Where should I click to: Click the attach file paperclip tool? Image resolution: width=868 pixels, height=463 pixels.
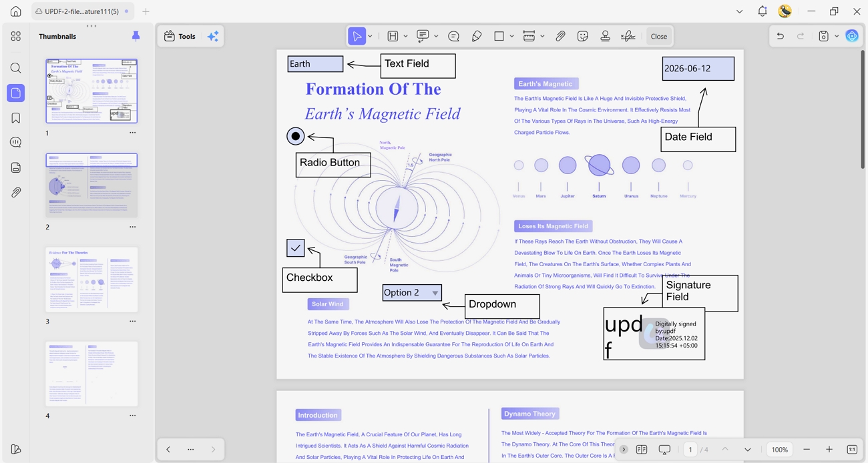click(x=560, y=36)
